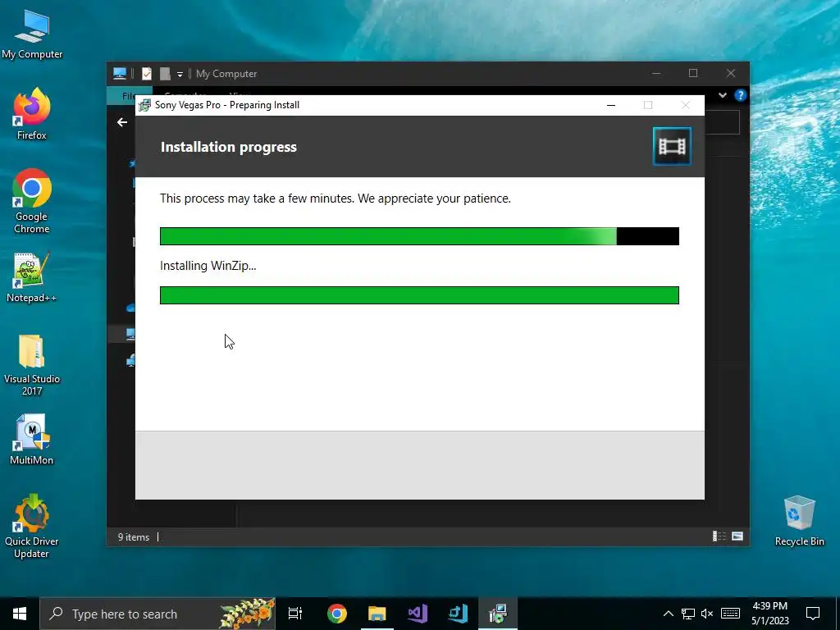Click the taskbar search box

click(157, 614)
